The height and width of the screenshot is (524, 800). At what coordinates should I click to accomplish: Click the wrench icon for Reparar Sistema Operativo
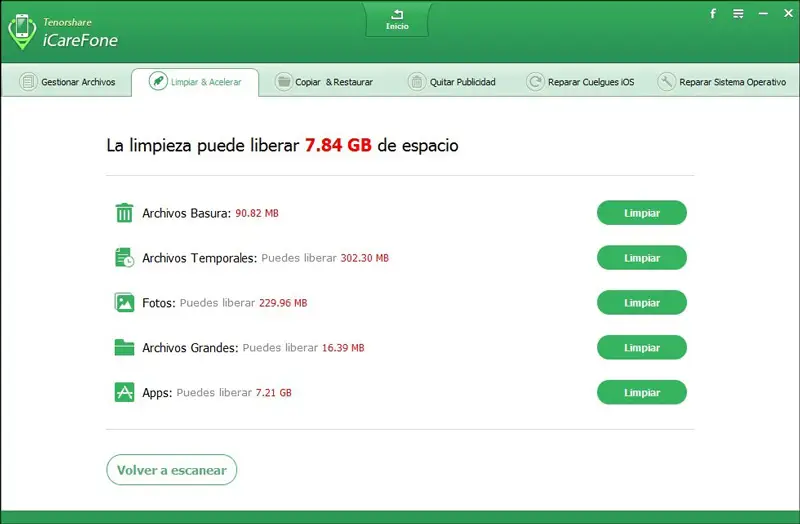coord(666,82)
